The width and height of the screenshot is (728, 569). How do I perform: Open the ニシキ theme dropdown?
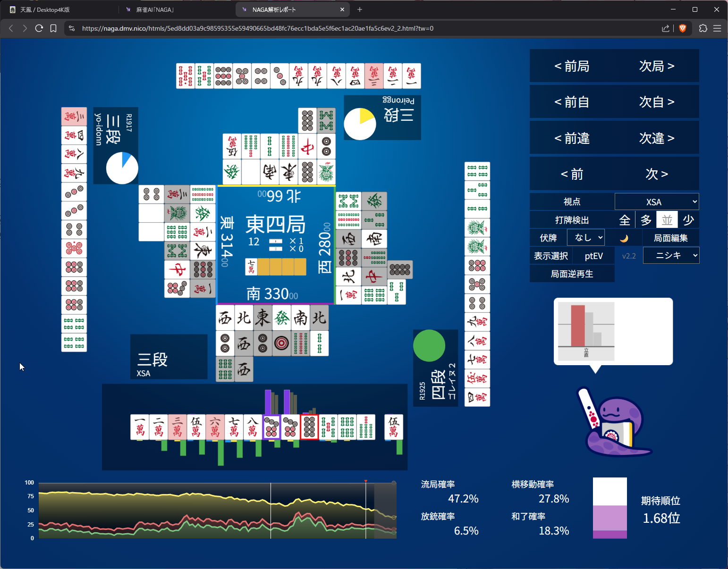671,256
